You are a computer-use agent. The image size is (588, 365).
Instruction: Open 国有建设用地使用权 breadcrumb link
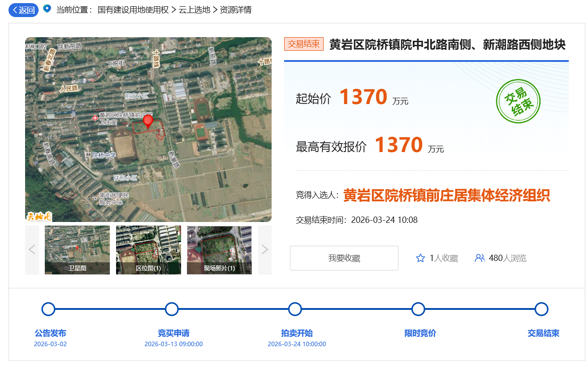[x=133, y=10]
